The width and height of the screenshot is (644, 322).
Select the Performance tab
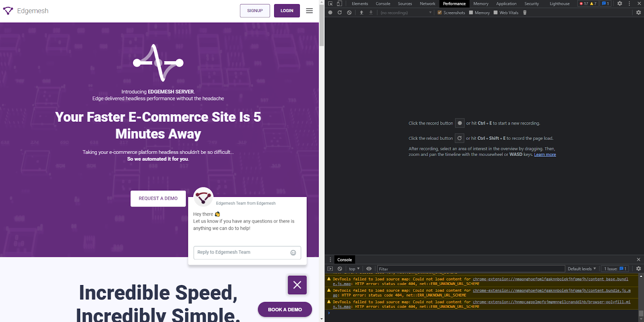pyautogui.click(x=454, y=4)
